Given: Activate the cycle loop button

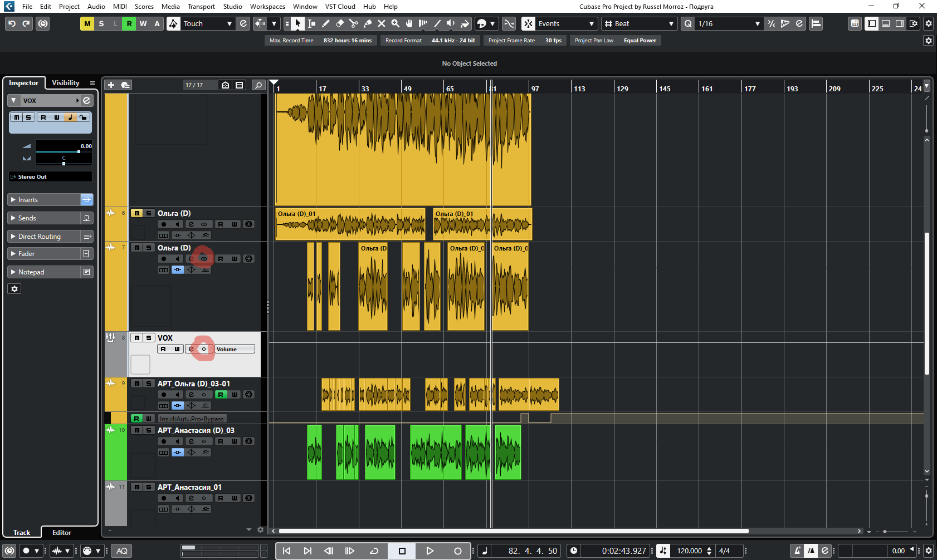Looking at the screenshot, I should pos(374,551).
